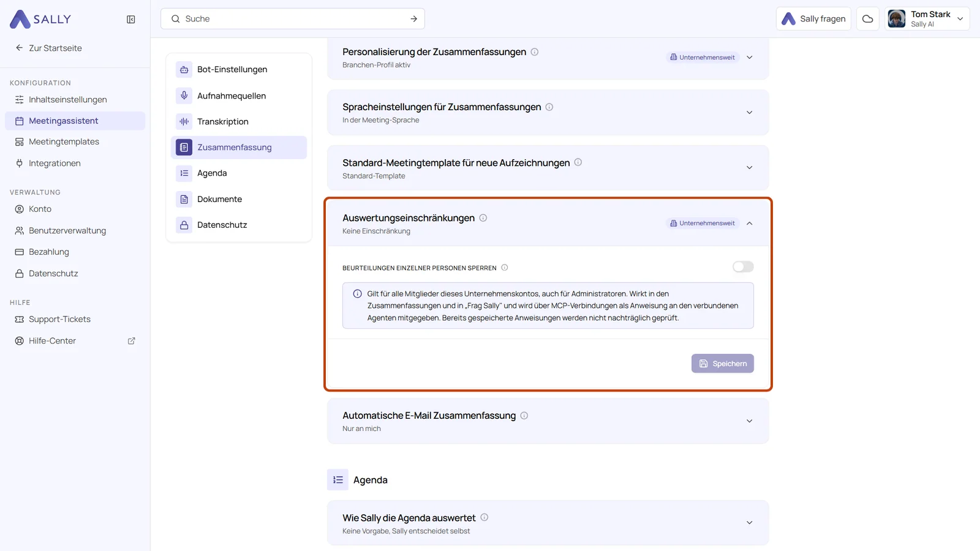Image resolution: width=980 pixels, height=551 pixels.
Task: Click Unternehmensweit badge on Auswertungseinschränkungen
Action: [x=703, y=223]
